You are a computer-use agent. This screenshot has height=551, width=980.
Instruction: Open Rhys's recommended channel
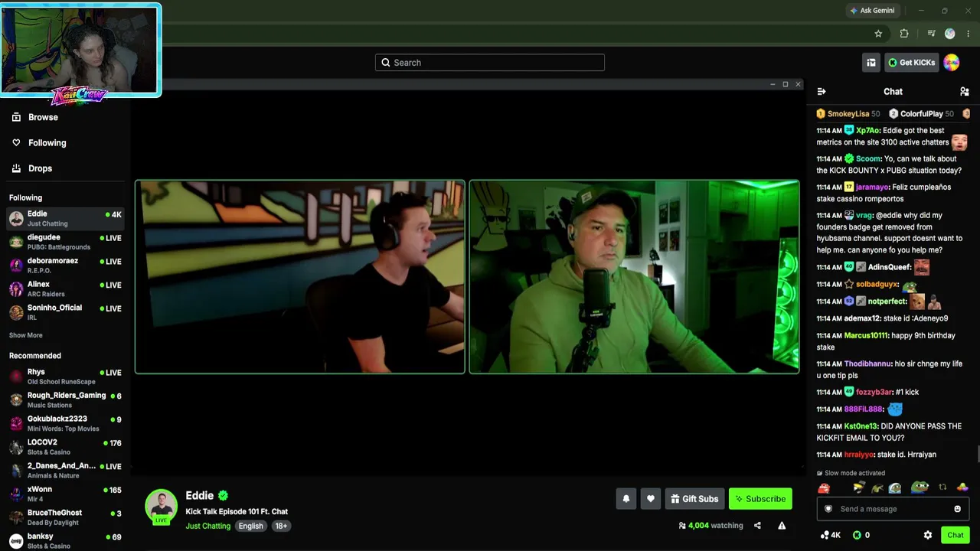65,377
